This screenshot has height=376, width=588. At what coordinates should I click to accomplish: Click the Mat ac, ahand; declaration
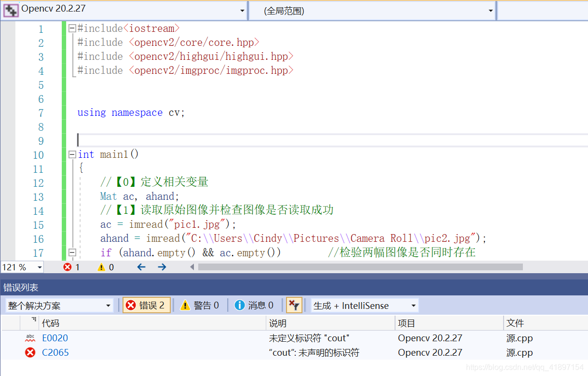coord(139,196)
